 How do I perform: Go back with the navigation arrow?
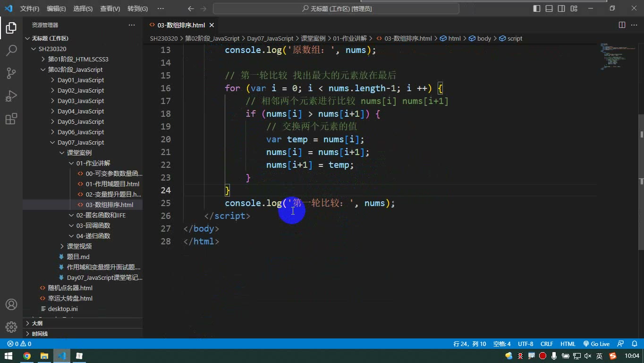[191, 9]
